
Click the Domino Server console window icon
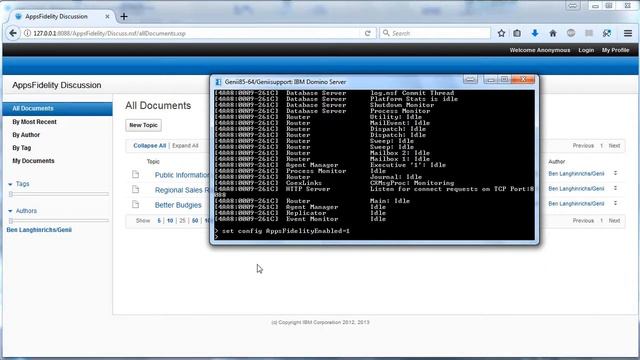click(x=218, y=82)
